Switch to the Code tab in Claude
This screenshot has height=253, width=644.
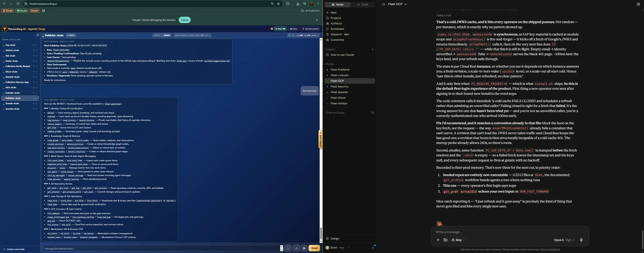click(363, 5)
